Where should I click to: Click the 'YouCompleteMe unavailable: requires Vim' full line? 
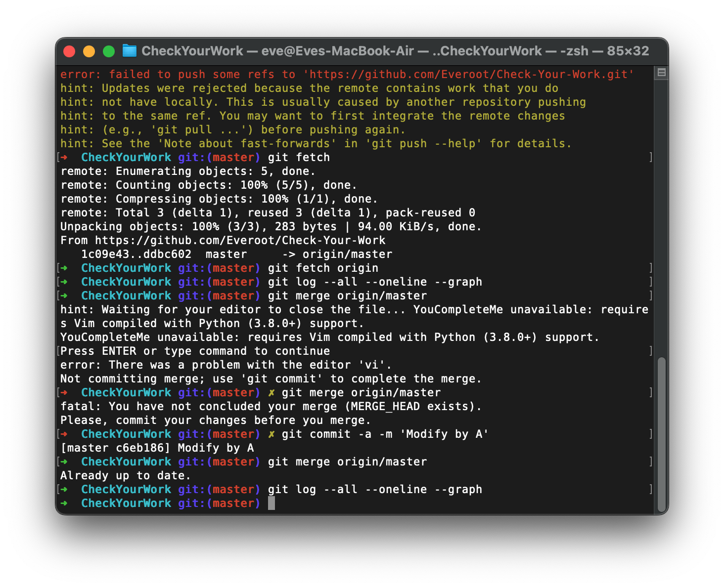coord(330,337)
